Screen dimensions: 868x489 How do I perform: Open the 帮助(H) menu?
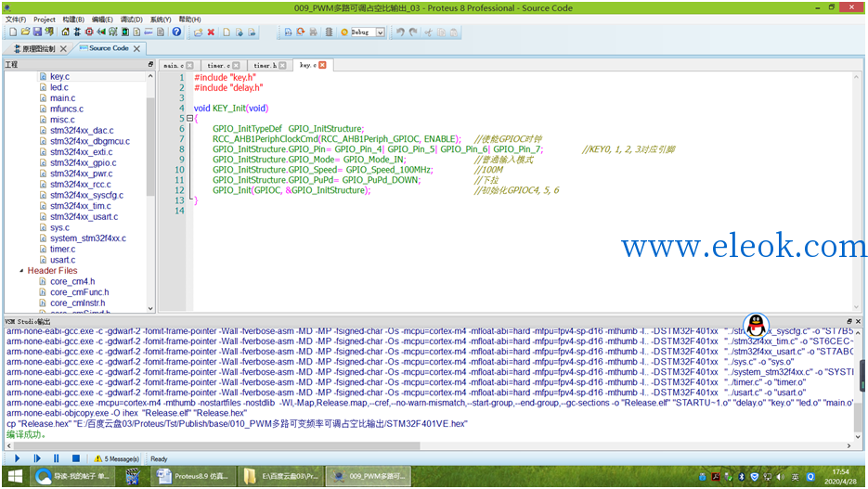tap(190, 19)
